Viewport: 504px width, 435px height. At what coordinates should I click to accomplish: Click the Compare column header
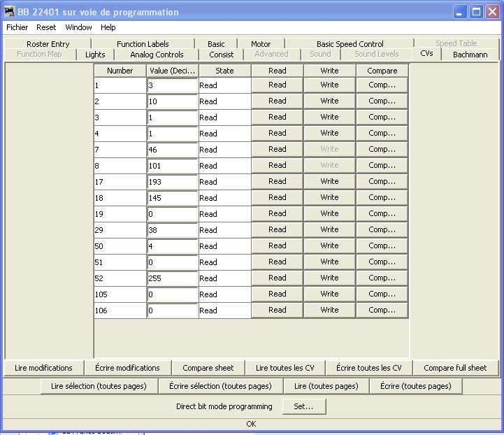click(x=382, y=71)
